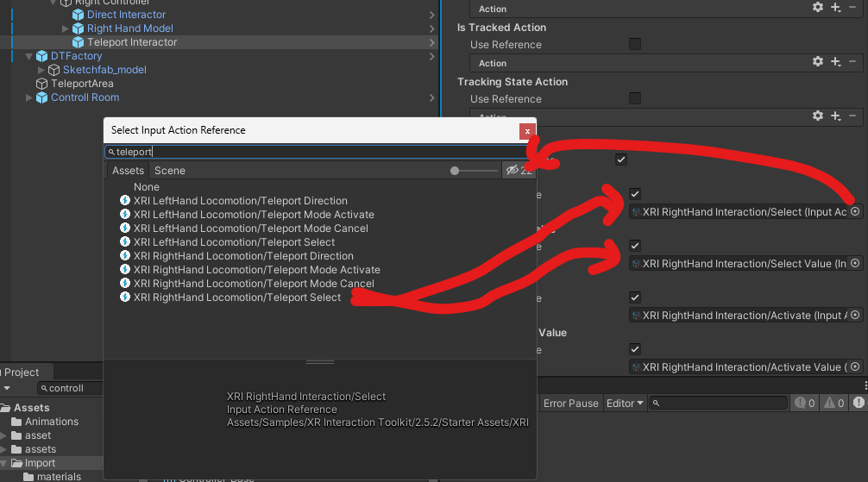This screenshot has height=482, width=868.
Task: Pick XRI RightHand Locomotion/Teleport Mode Activate
Action: click(x=256, y=270)
